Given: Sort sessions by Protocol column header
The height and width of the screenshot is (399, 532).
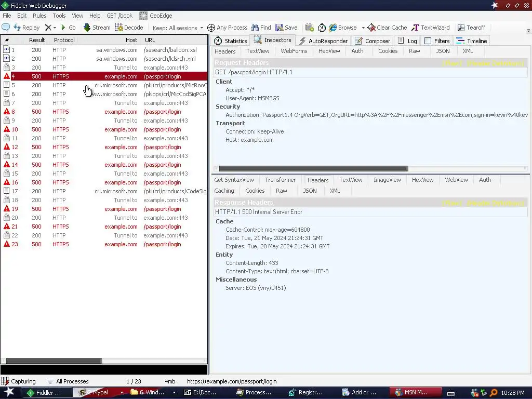Looking at the screenshot, I should point(64,40).
